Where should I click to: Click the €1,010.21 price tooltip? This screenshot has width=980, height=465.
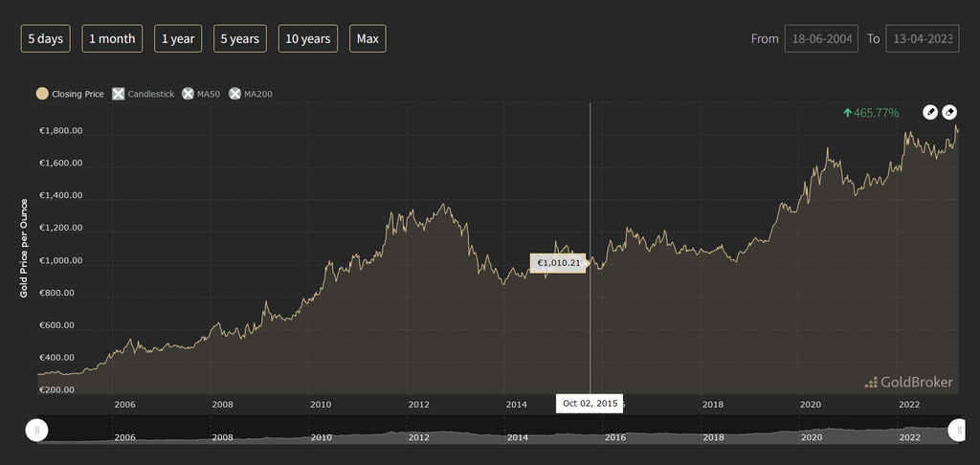558,263
